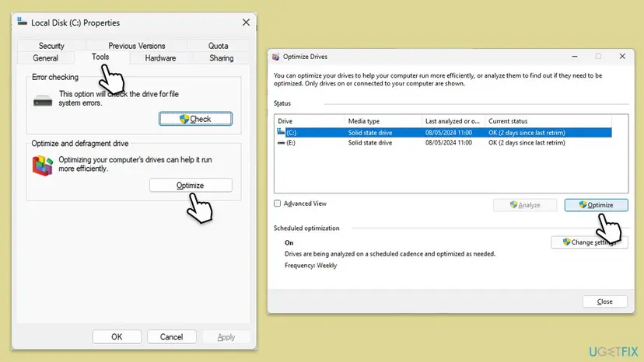Click the "Frequency: Weekly" text
This screenshot has width=644, height=362.
coord(311,266)
